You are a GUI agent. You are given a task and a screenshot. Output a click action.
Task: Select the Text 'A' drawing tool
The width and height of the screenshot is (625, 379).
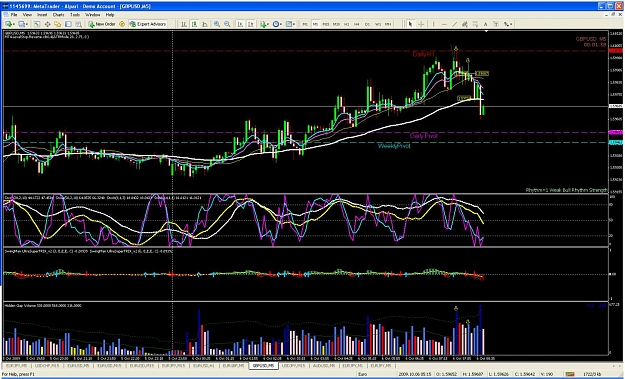(x=485, y=24)
